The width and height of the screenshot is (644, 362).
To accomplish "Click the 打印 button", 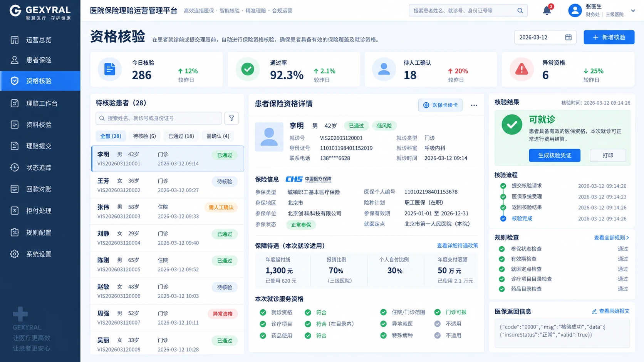I will (x=608, y=155).
